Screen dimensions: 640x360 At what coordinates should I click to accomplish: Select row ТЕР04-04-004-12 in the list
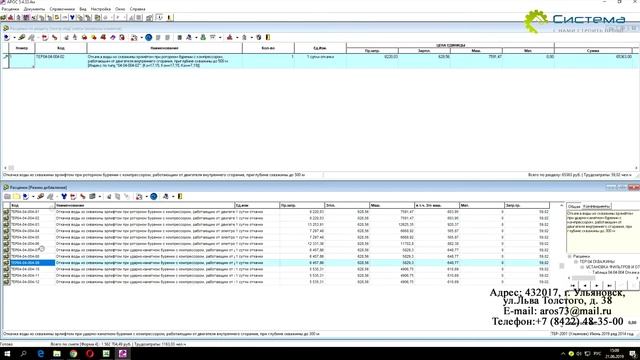click(x=276, y=282)
